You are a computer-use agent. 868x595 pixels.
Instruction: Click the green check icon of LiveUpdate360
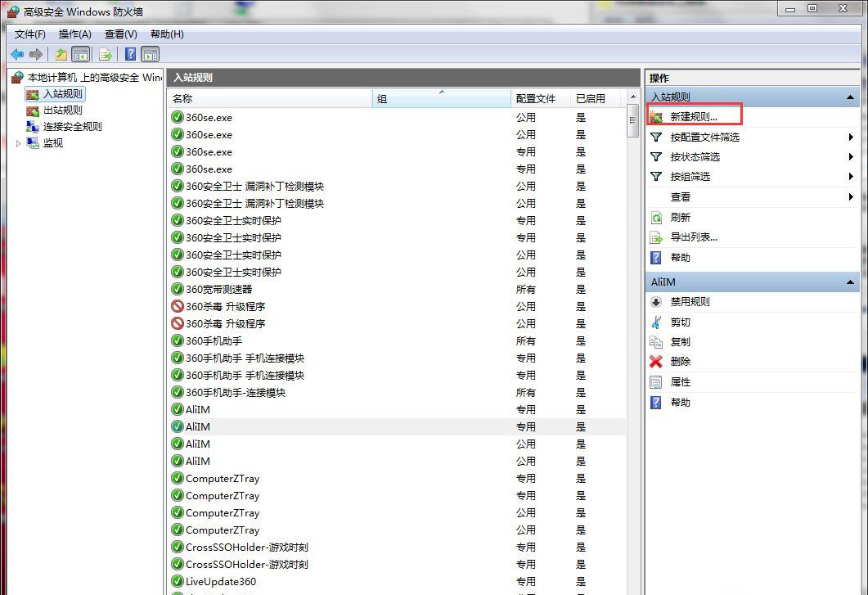[178, 581]
